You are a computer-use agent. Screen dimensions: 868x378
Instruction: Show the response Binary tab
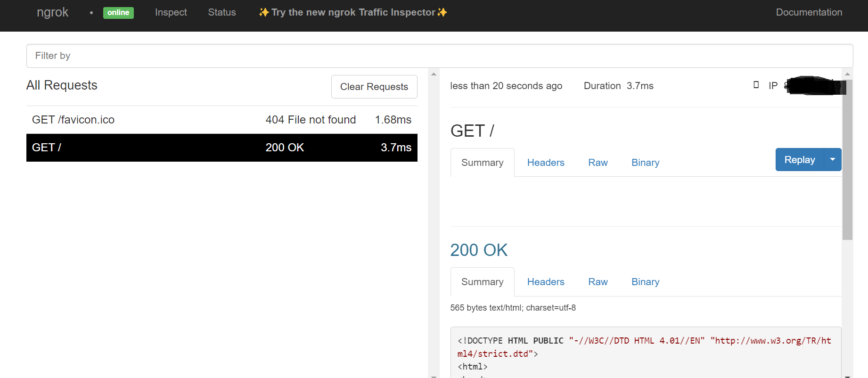pos(645,282)
